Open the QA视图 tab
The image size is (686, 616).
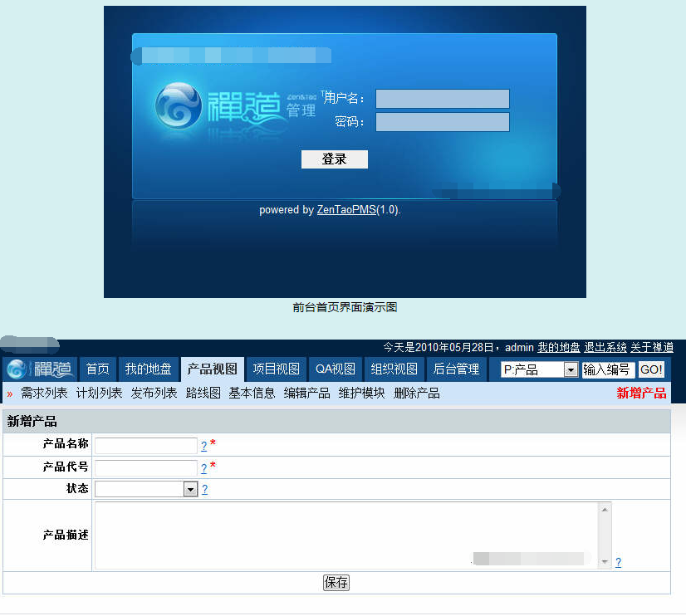point(336,369)
